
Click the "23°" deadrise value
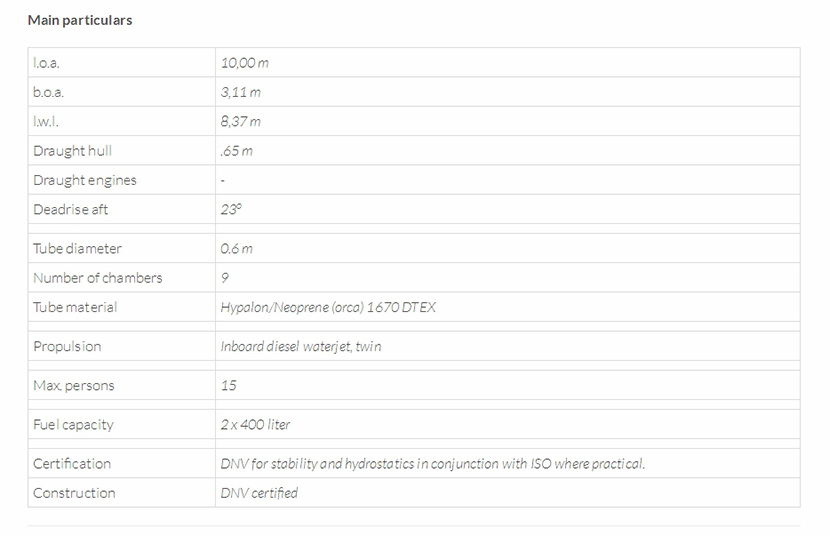point(231,209)
